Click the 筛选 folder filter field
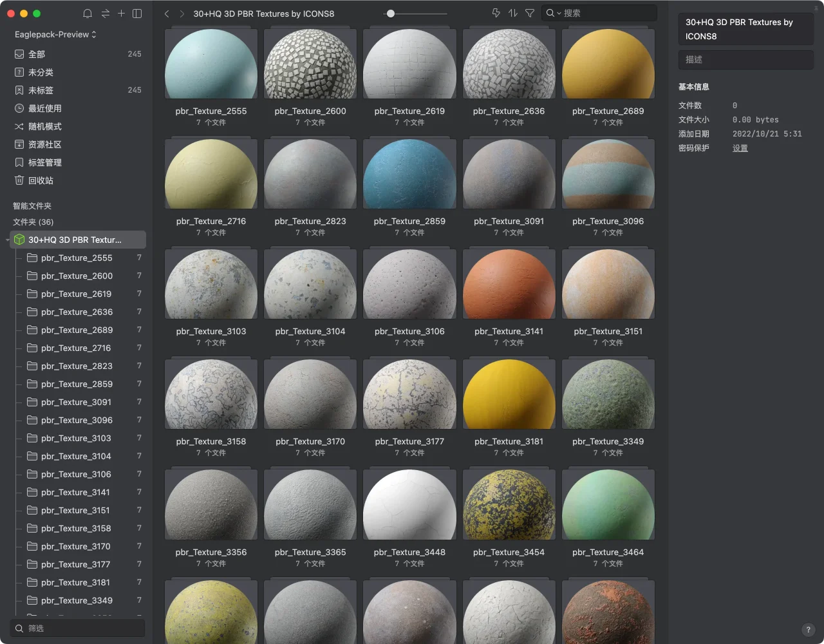824x644 pixels. tap(77, 628)
